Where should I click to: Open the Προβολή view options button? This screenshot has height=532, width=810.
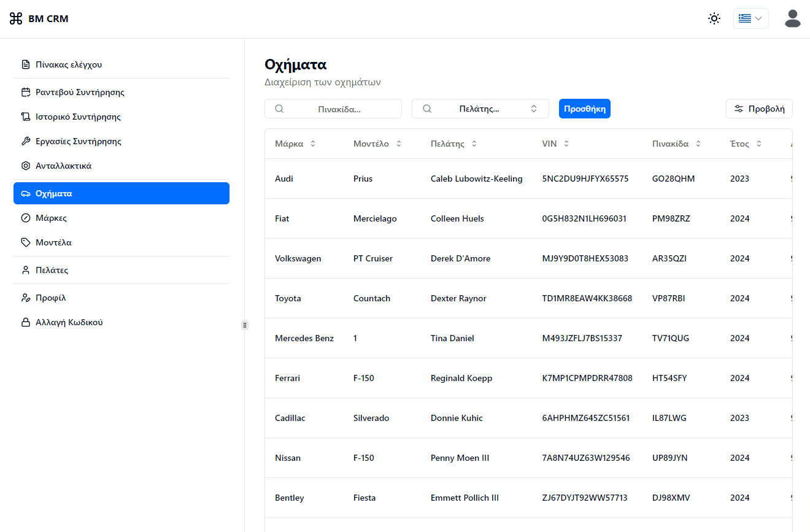coord(759,109)
